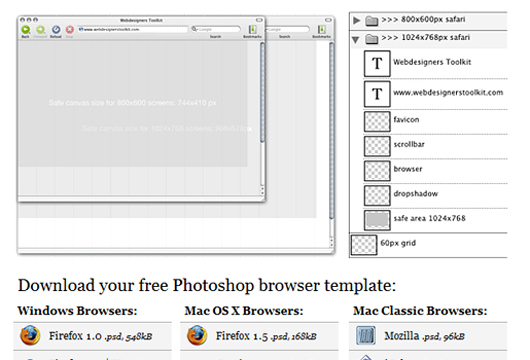Click the 'Windows Browsers:' heading

click(x=77, y=311)
